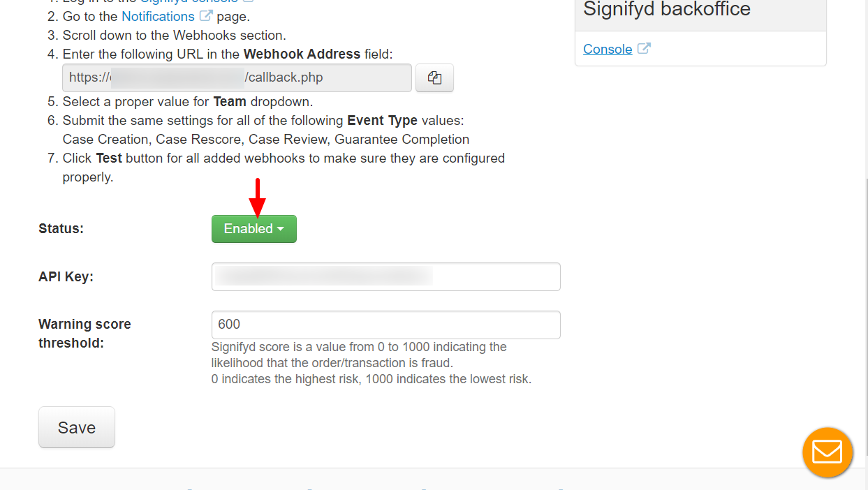Click the Status label
The width and height of the screenshot is (868, 490).
[61, 228]
